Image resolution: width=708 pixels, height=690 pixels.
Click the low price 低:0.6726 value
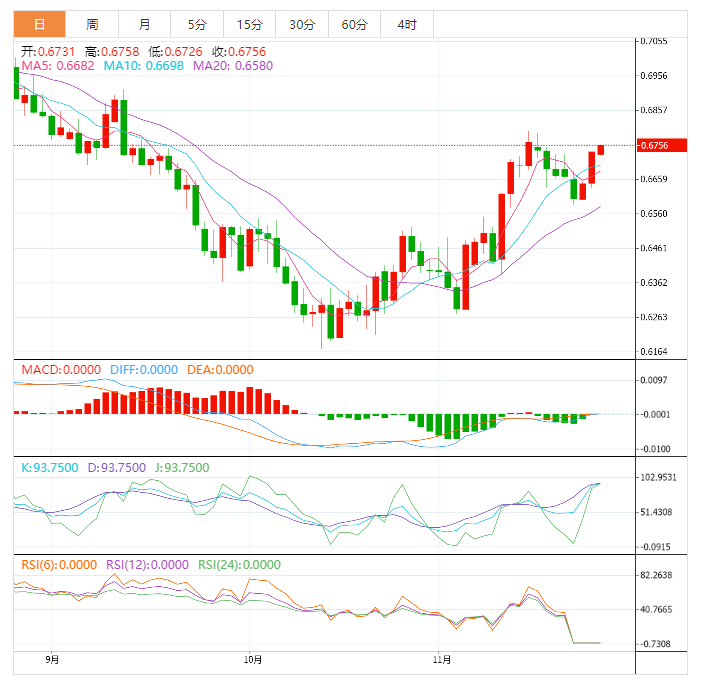click(175, 51)
